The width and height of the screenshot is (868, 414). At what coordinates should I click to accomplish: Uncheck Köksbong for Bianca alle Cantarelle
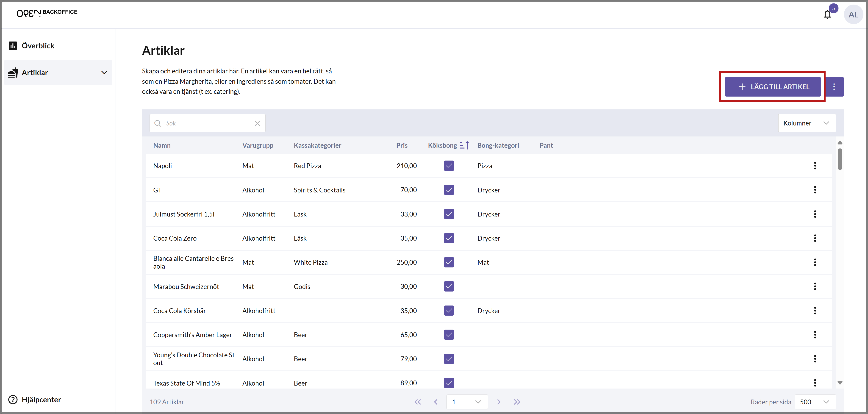[x=449, y=262]
